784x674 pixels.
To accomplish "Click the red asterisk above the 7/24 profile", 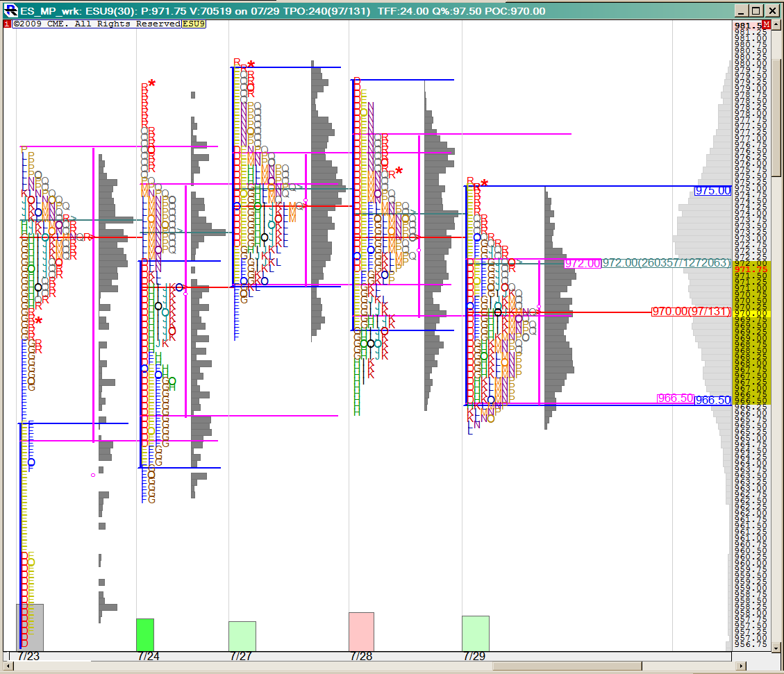I will point(151,84).
